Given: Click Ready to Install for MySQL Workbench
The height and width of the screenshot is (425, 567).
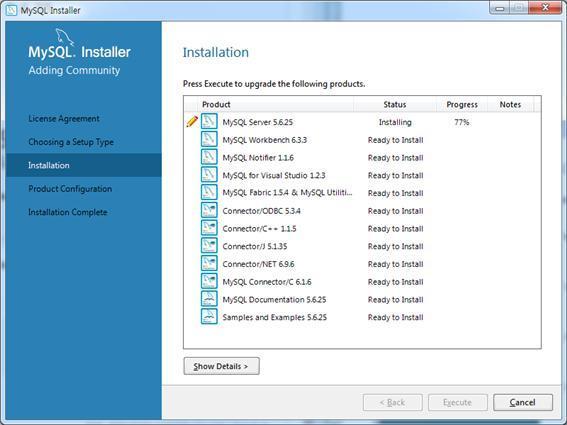Looking at the screenshot, I should click(396, 140).
